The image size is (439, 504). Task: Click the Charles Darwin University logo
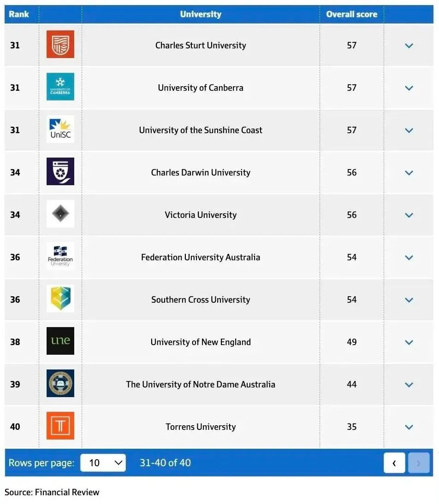(60, 172)
